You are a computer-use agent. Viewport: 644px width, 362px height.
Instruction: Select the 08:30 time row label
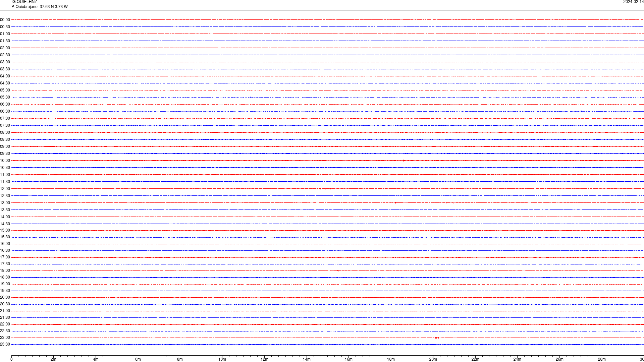point(5,139)
